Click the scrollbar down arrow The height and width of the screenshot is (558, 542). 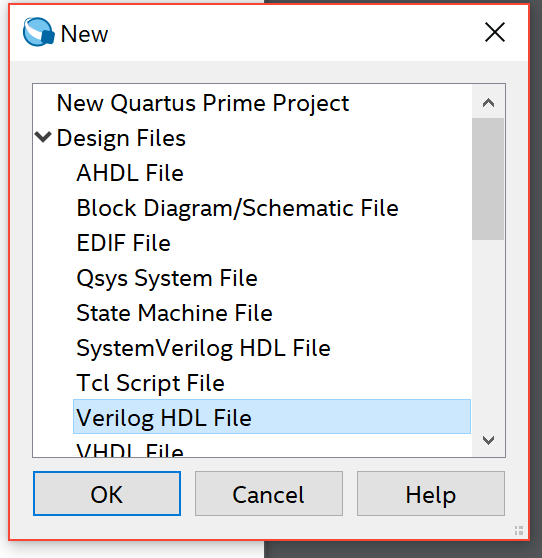pos(488,440)
